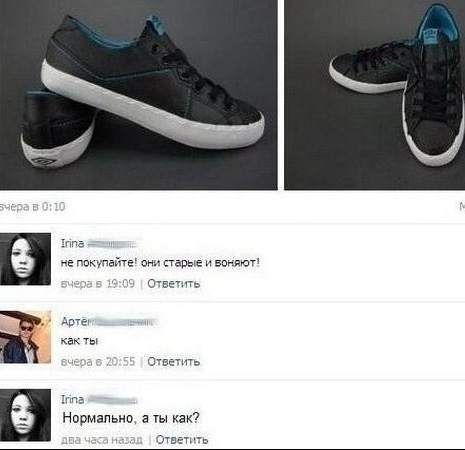Select the comment text "как ты"

(79, 341)
